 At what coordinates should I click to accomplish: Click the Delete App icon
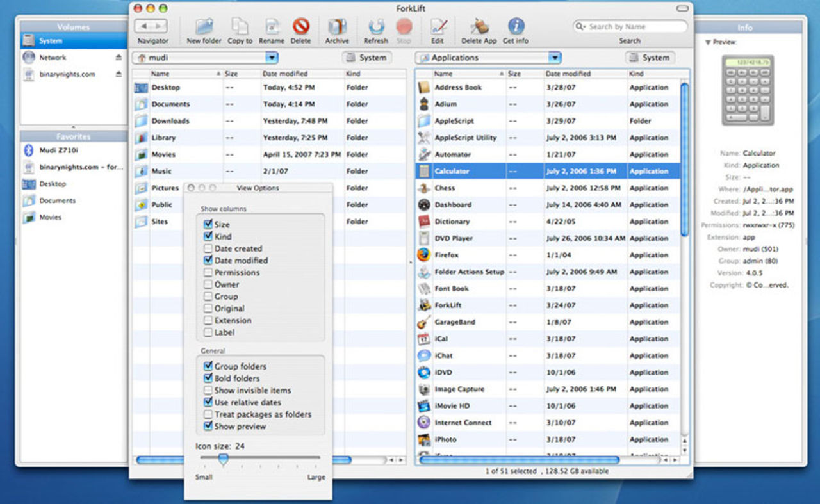click(479, 28)
